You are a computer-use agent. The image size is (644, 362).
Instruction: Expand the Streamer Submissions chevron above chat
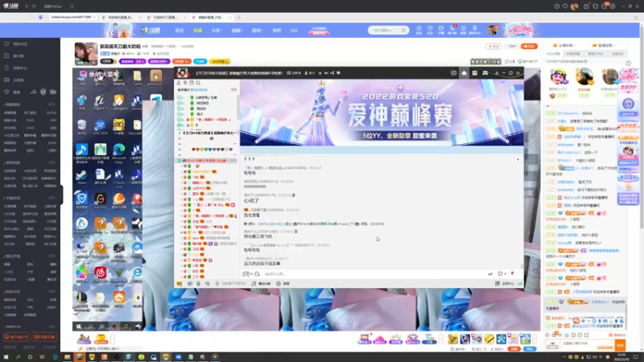(574, 45)
